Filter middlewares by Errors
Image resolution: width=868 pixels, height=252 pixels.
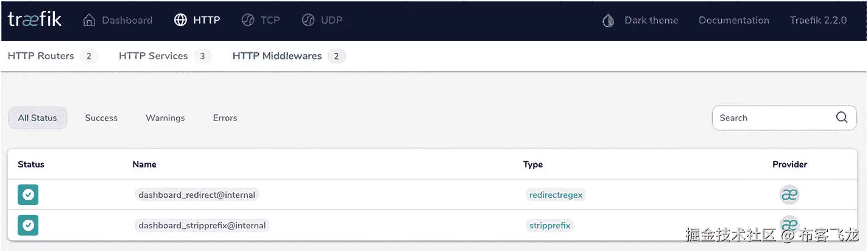(225, 118)
